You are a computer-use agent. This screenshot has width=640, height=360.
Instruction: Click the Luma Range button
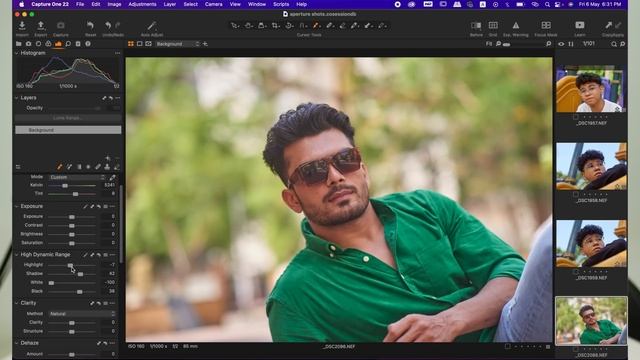pos(68,118)
